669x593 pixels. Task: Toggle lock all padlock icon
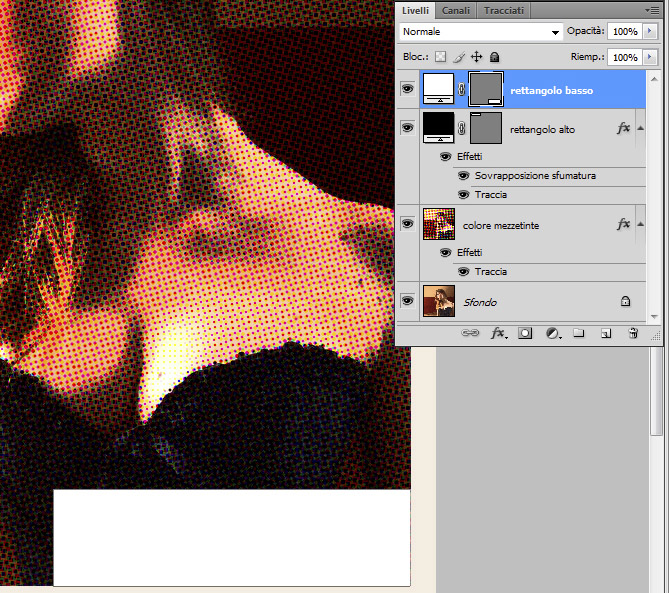click(x=494, y=57)
